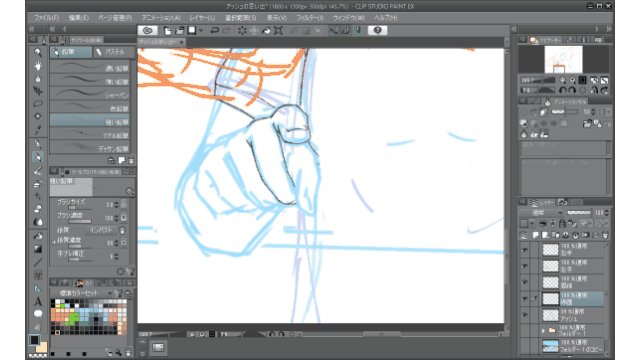This screenshot has height=360, width=640.
Task: Open the CLIP STUDIO spiral icon
Action: tap(148, 31)
